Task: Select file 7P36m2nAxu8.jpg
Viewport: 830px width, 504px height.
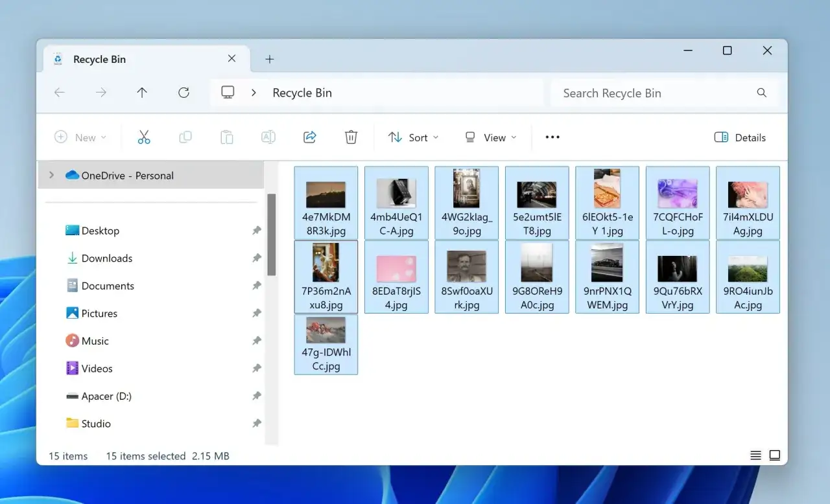Action: 326,277
